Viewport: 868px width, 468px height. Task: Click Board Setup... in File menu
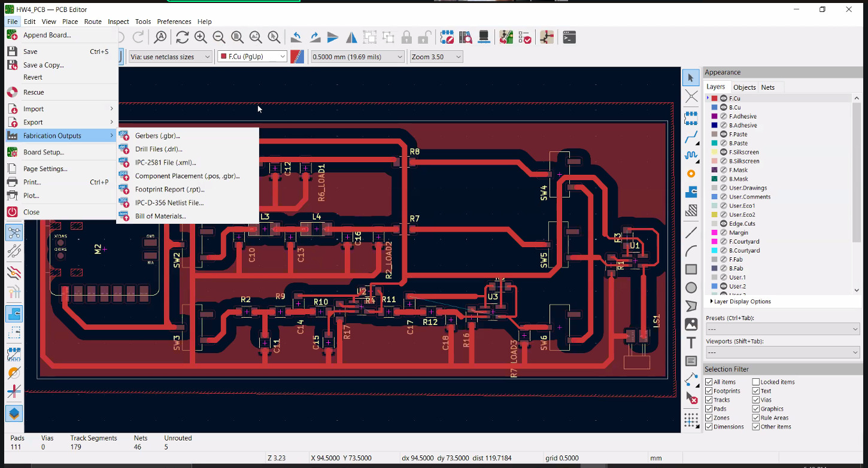(43, 152)
